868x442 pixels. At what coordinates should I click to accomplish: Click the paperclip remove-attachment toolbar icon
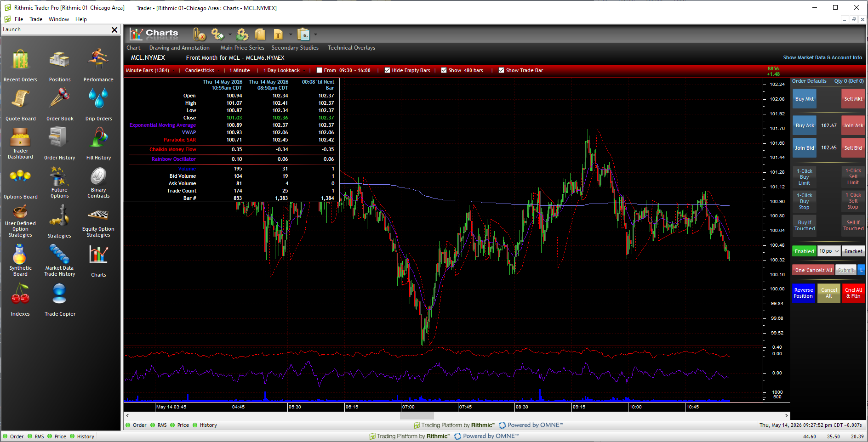pyautogui.click(x=200, y=34)
